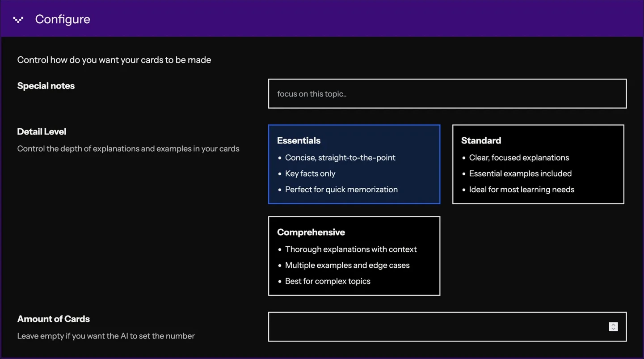Click the collapse chevron icon beside Configure
The height and width of the screenshot is (359, 644).
coord(18,19)
